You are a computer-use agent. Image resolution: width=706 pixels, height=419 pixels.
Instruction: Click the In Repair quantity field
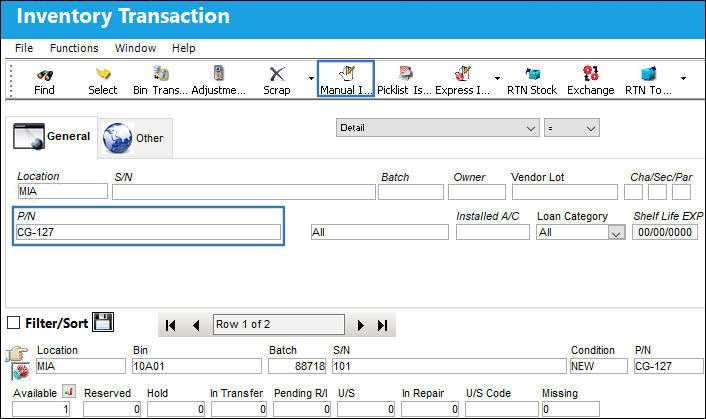430,409
